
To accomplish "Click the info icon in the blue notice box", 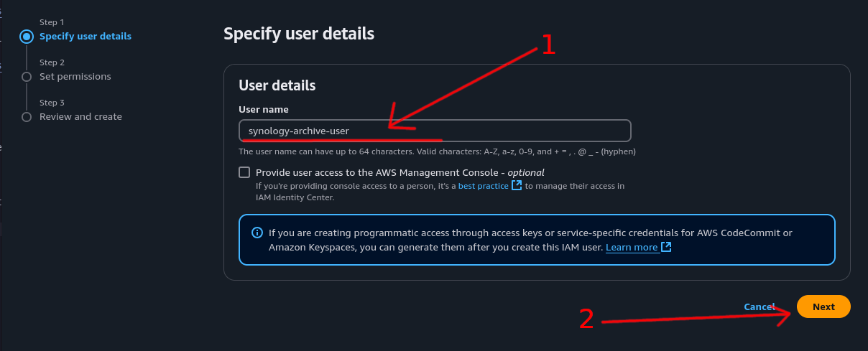I will point(257,233).
